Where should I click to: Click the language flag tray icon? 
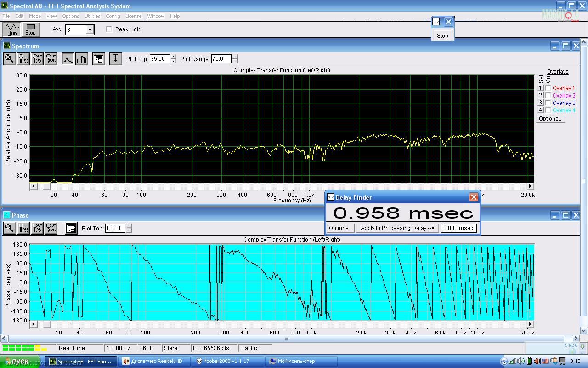(545, 361)
